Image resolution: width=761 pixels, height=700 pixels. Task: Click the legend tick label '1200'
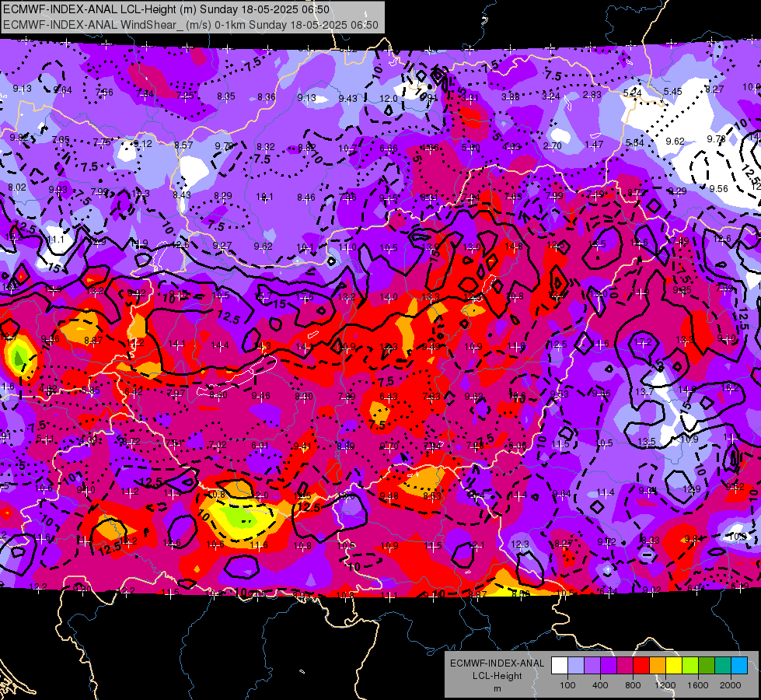click(665, 685)
